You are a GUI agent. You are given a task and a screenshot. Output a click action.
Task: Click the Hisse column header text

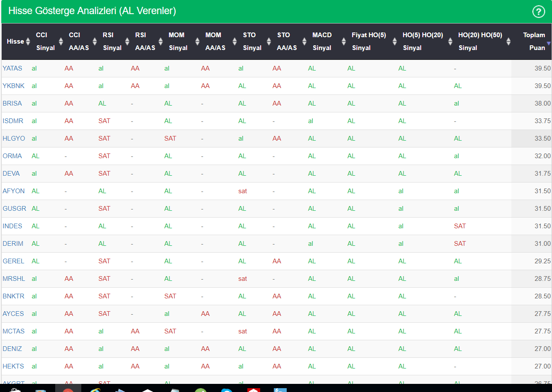[x=15, y=41]
